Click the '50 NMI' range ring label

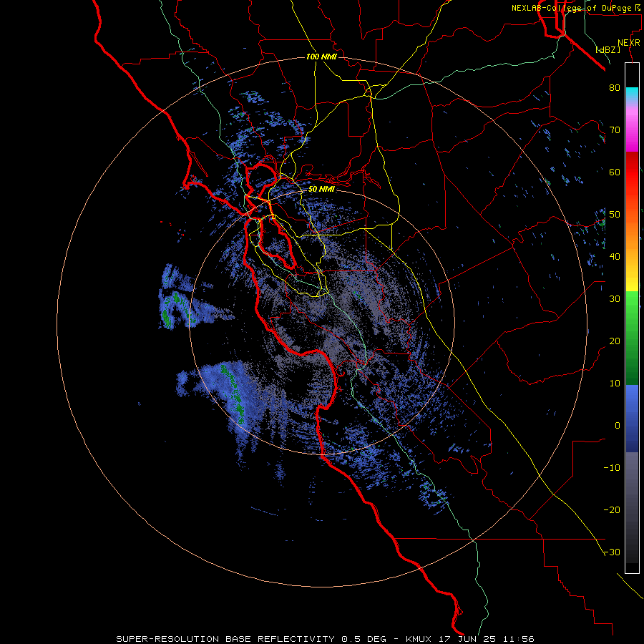point(321,190)
